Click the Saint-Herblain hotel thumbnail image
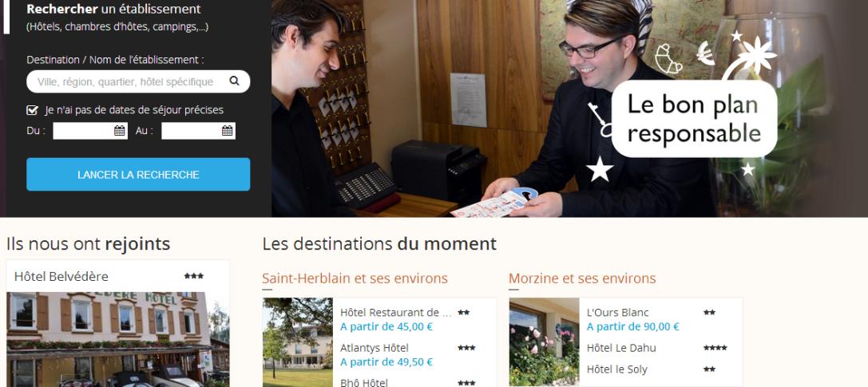 click(298, 342)
